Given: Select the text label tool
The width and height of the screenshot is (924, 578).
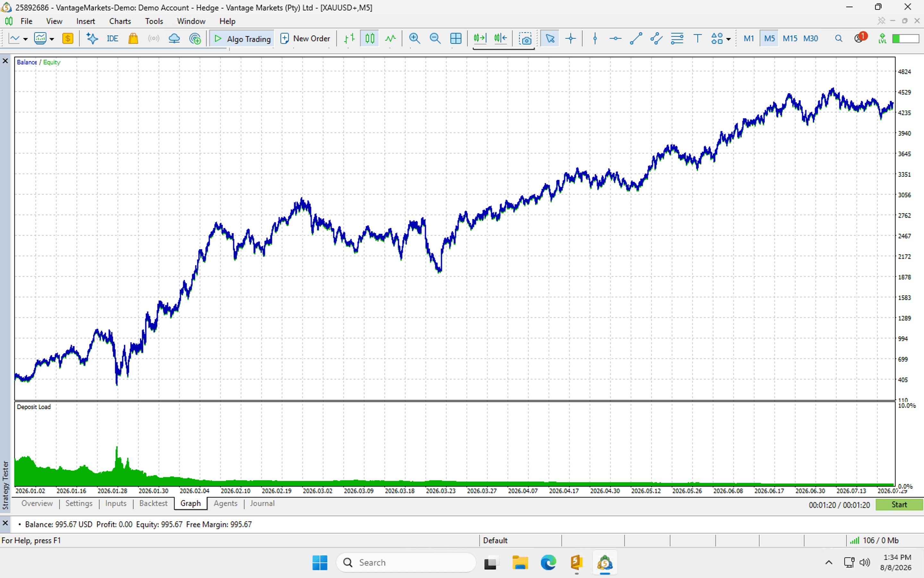Looking at the screenshot, I should pos(697,39).
